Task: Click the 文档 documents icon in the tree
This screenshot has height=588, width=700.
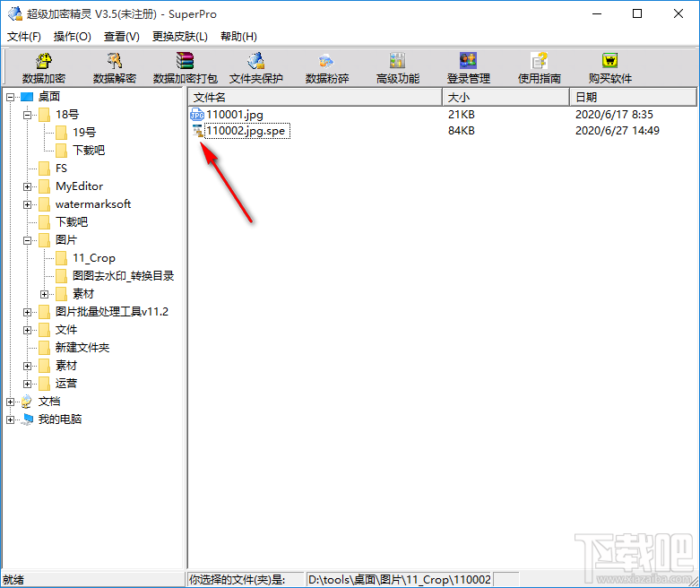Action: tap(27, 402)
